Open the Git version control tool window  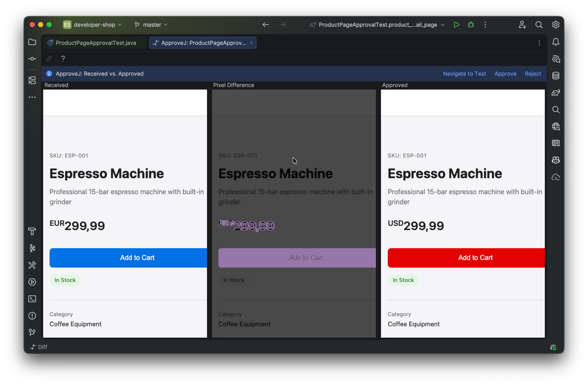(32, 333)
